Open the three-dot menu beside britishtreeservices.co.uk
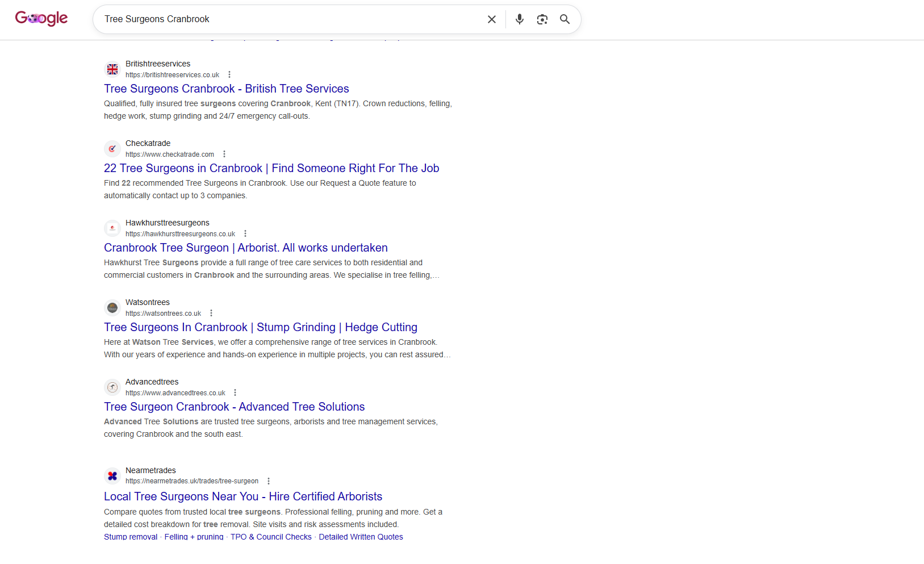 (x=229, y=75)
